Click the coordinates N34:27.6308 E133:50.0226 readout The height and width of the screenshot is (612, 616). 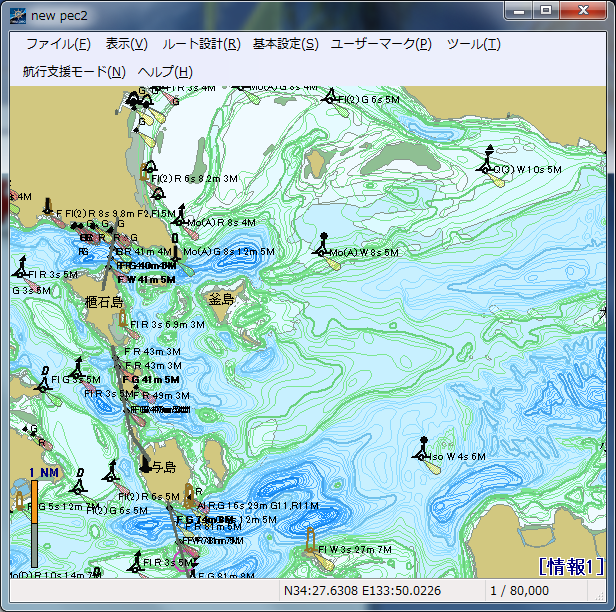click(362, 590)
